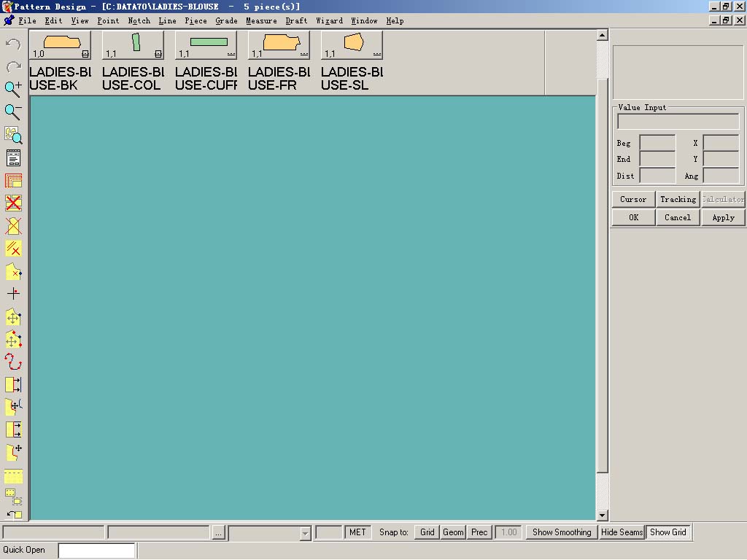Click the ellipsis button in status bar

[x=218, y=532]
